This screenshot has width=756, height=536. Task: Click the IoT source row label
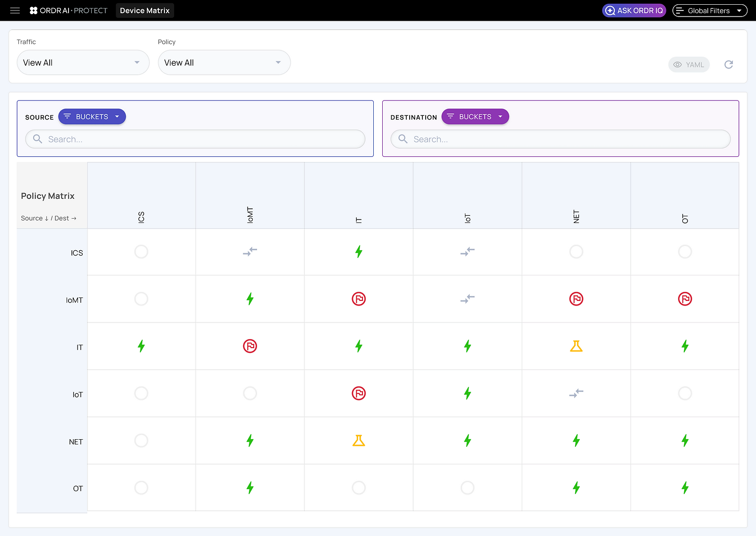click(x=78, y=395)
